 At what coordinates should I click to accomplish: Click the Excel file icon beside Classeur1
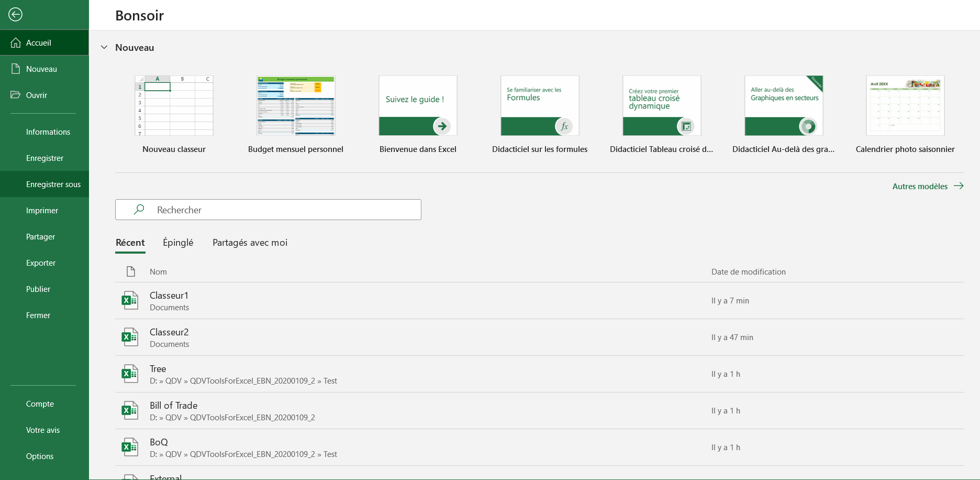pos(130,300)
